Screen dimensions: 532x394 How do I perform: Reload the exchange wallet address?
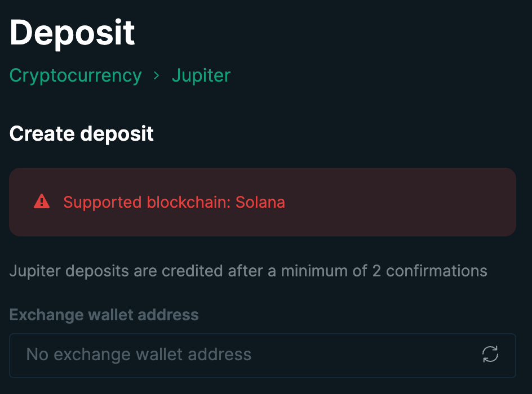490,355
